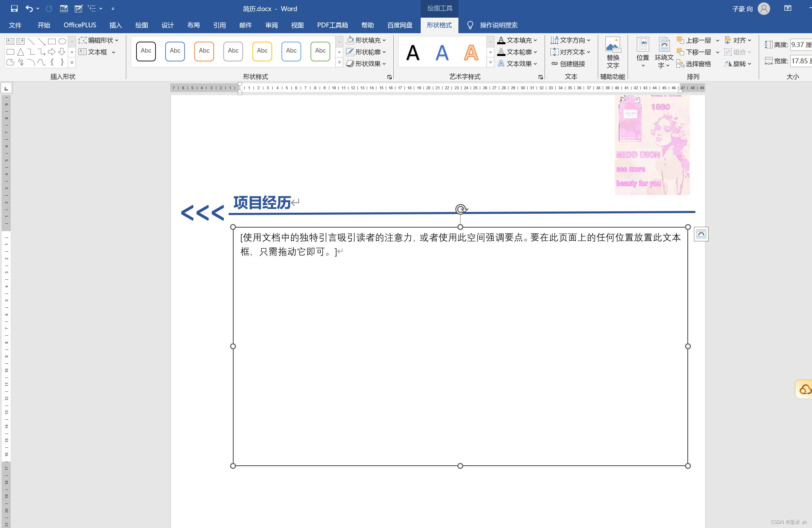The image size is (812, 528).
Task: Switch to the 审阅 ribbon tab
Action: coord(271,25)
